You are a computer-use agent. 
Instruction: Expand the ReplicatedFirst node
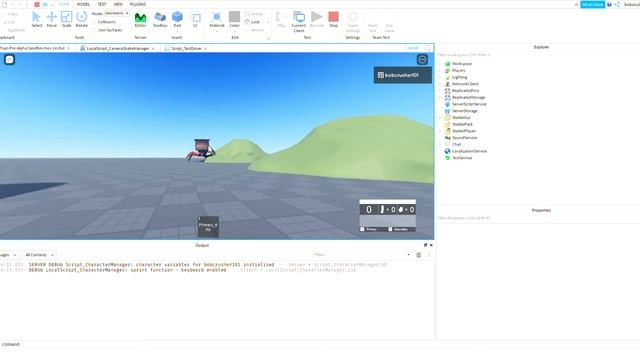(440, 91)
